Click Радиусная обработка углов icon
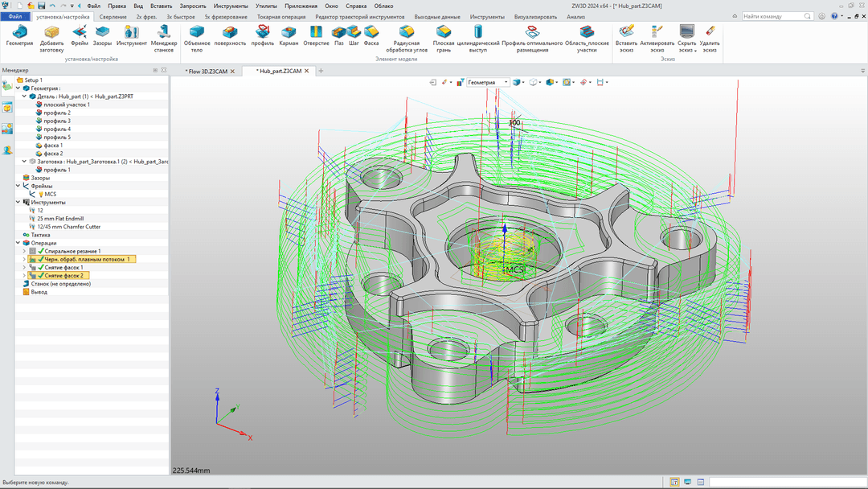This screenshot has width=868, height=489. [x=407, y=32]
